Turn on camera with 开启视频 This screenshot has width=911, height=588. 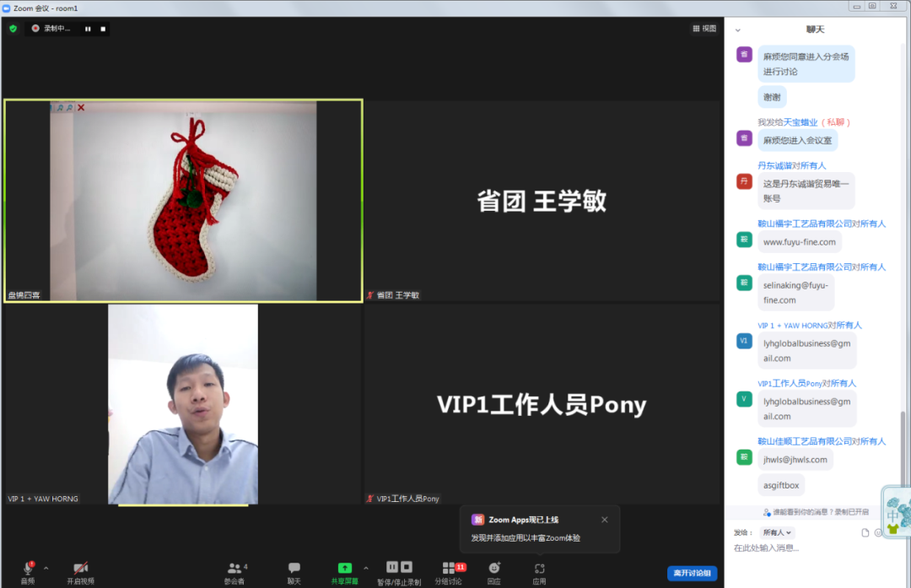pos(81,572)
